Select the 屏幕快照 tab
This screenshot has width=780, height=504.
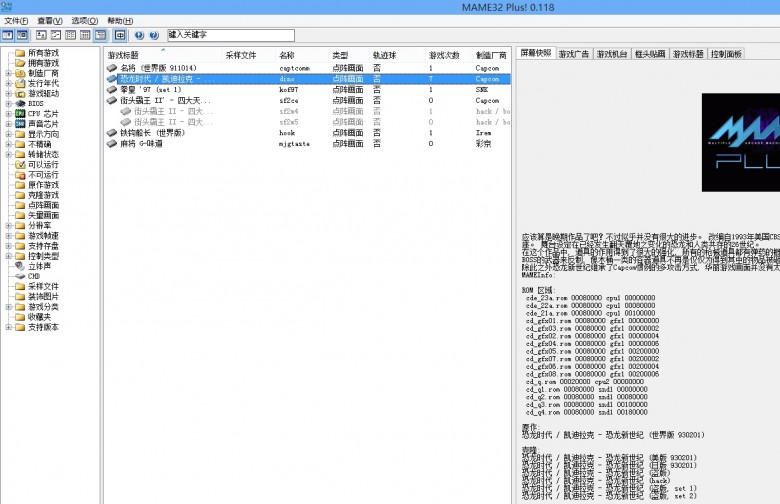[x=536, y=53]
